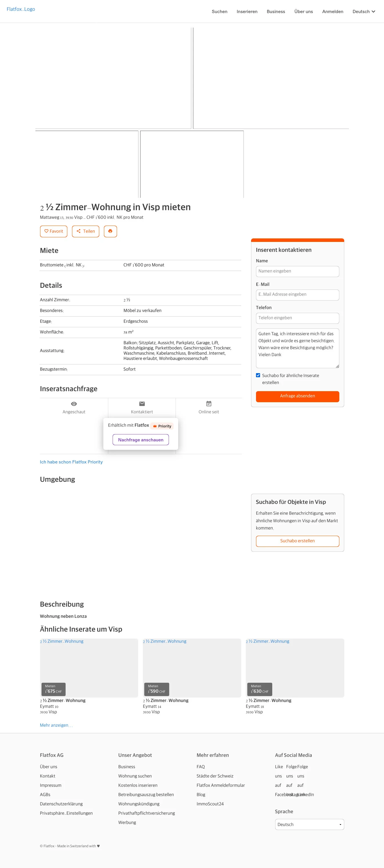Click the Teilen share icon button

(x=86, y=231)
